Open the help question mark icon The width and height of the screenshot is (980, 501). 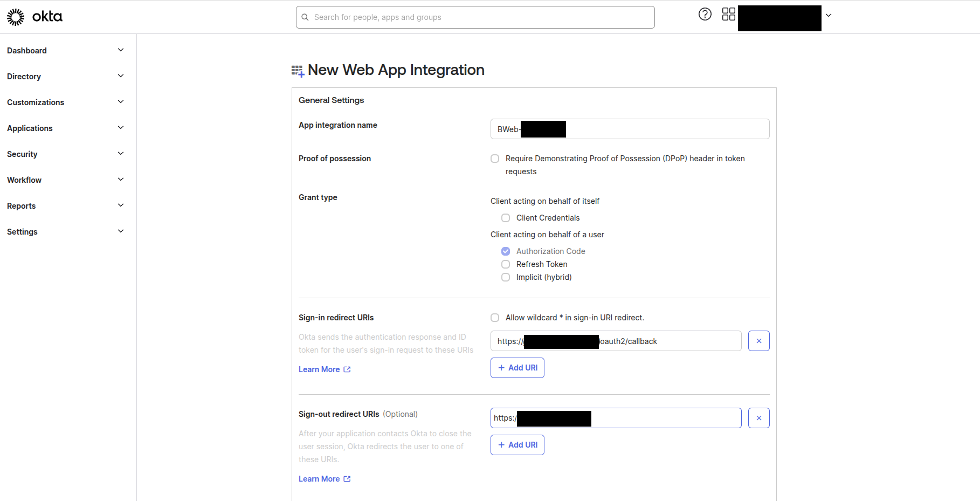[705, 15]
